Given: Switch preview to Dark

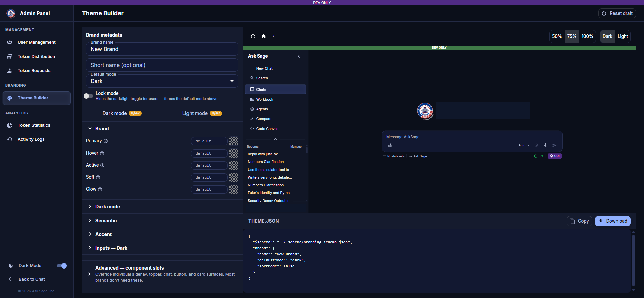Looking at the screenshot, I should click(x=607, y=36).
